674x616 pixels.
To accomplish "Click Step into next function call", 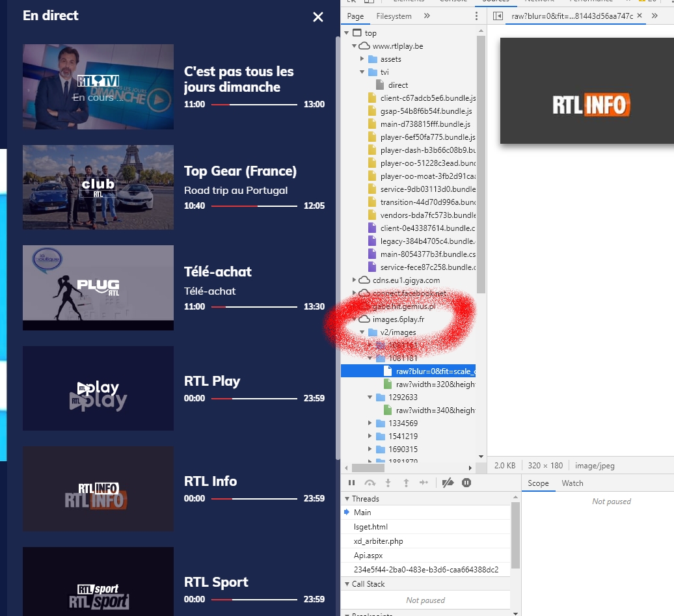I will [x=388, y=483].
